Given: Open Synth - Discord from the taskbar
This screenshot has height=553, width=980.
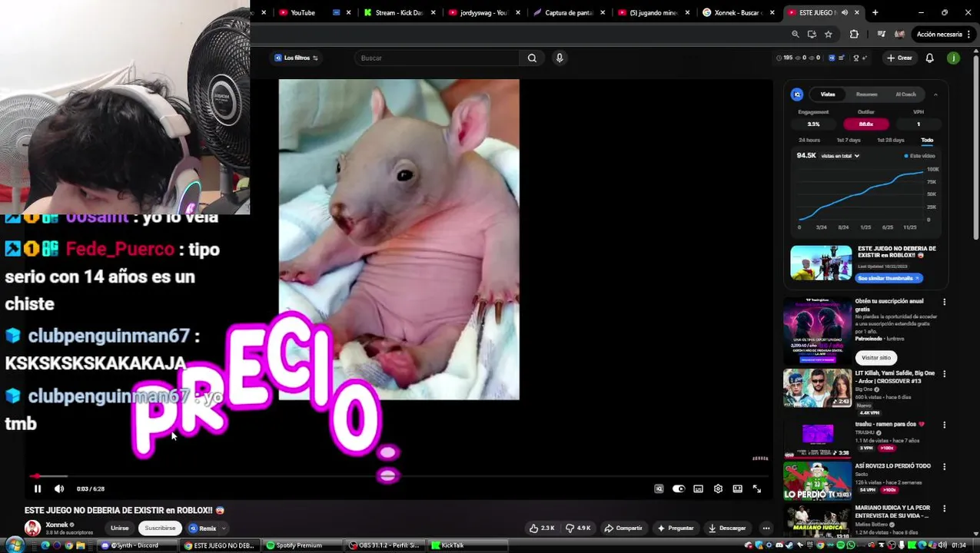Looking at the screenshot, I should click(x=136, y=545).
